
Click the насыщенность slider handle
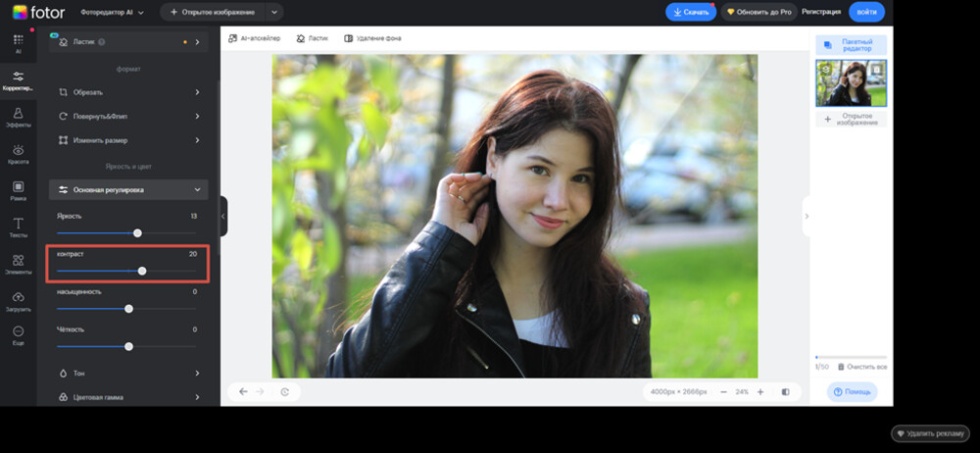coord(128,309)
